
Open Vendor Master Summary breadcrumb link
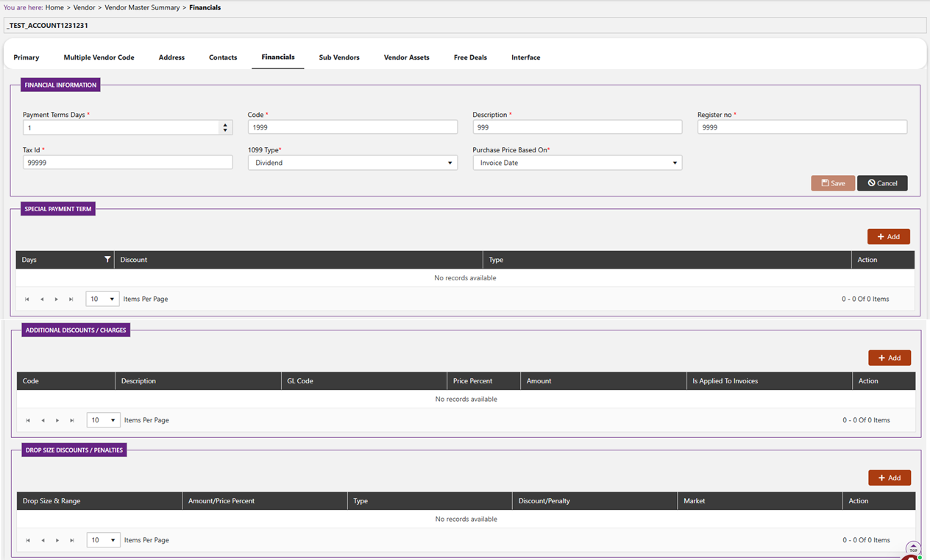[142, 7]
